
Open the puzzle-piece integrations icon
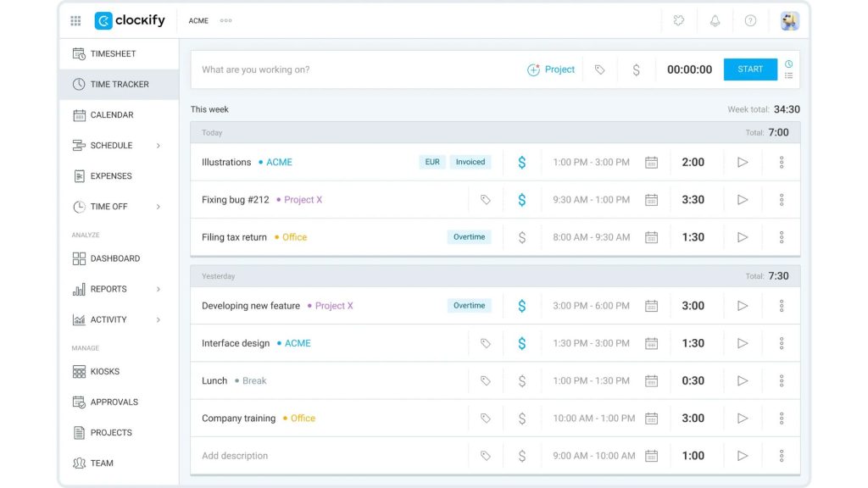(x=679, y=20)
